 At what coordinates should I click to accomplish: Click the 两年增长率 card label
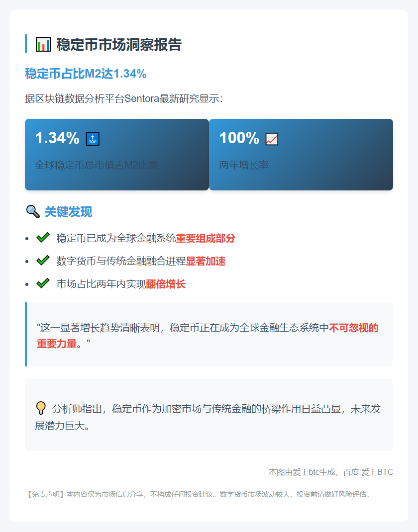pos(244,165)
